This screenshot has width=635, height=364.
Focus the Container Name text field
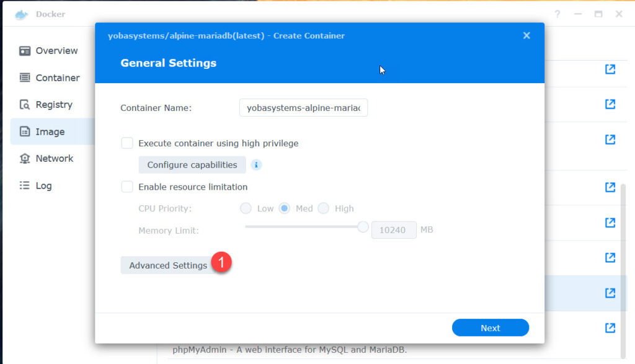[x=303, y=108]
